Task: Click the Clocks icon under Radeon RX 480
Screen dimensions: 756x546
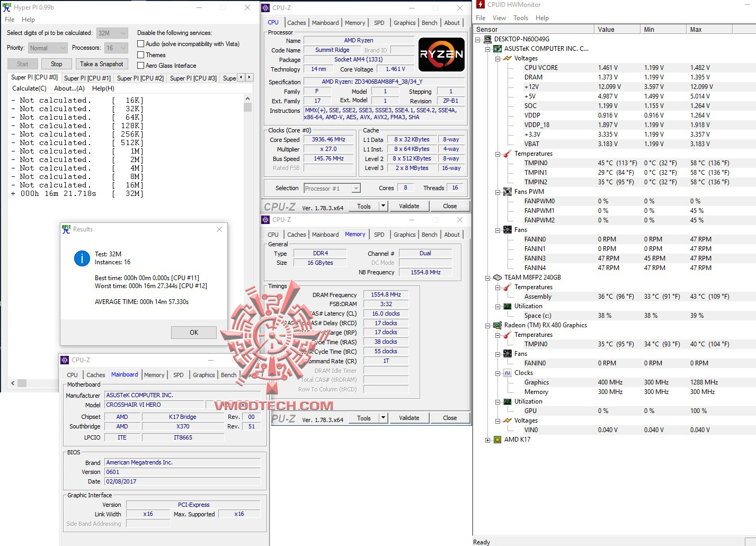Action: pos(507,372)
